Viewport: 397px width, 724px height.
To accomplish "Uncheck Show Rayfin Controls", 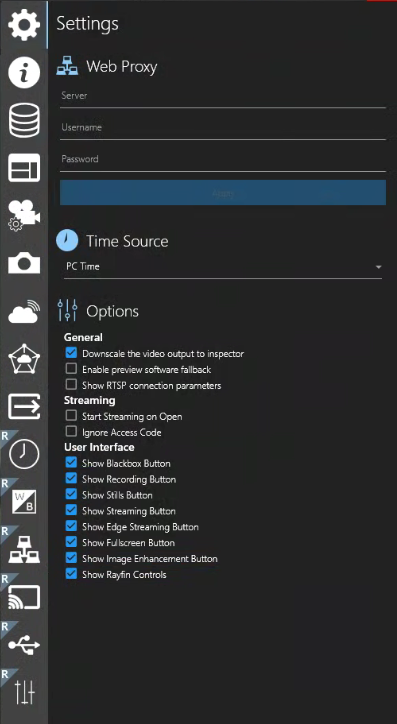I will click(71, 574).
